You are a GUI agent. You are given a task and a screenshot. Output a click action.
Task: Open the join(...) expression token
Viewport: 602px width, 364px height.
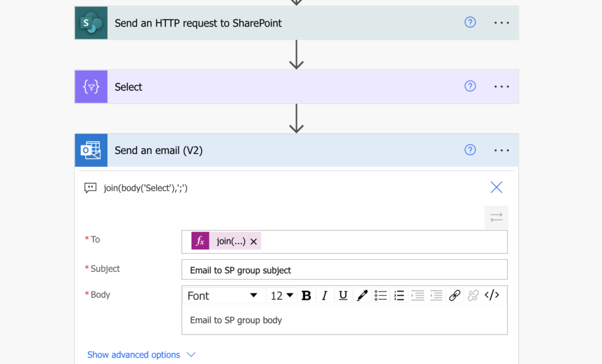point(230,241)
